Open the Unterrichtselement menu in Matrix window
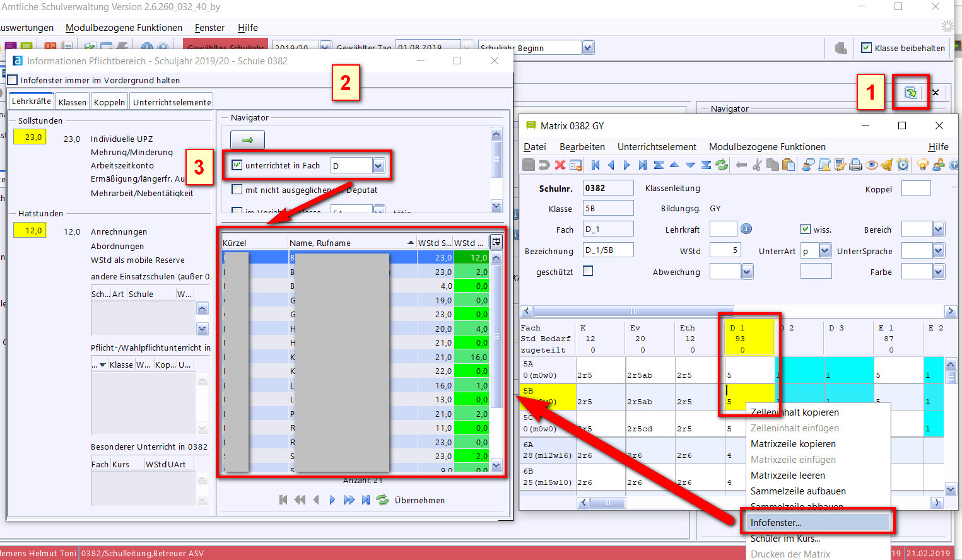The image size is (962, 560). click(657, 146)
